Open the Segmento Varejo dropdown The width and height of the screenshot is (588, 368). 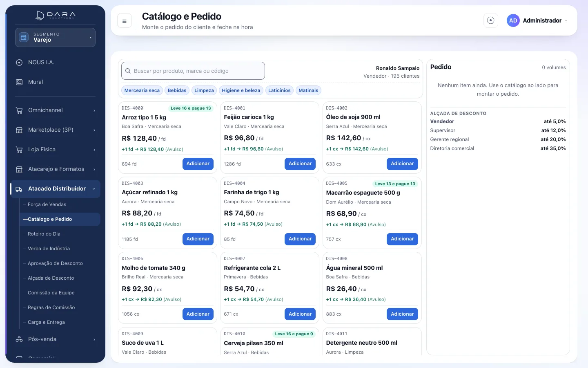(55, 37)
